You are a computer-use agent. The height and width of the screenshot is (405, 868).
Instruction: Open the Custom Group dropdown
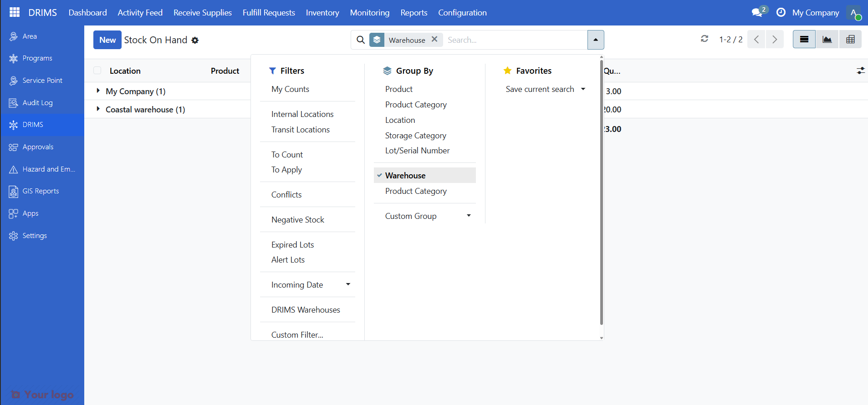[425, 216]
